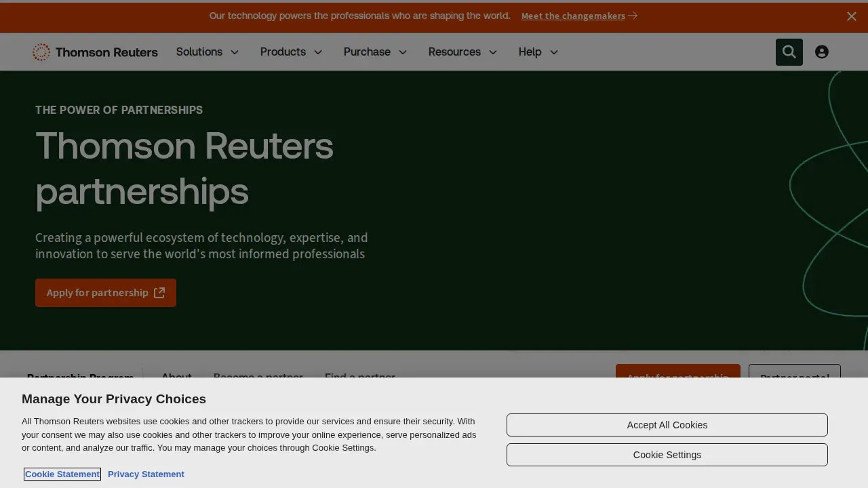
Task: Click the Manage Your Privacy Choices heading
Action: coord(114,399)
